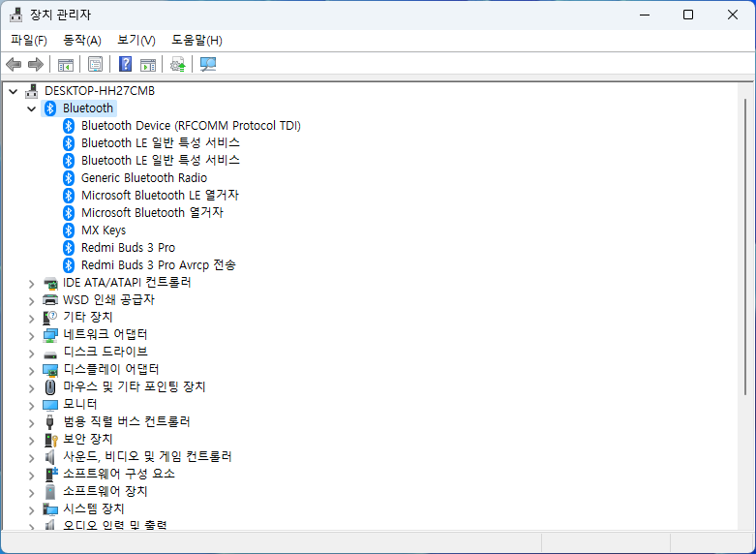Click the Update driver toolbar icon
The height and width of the screenshot is (554, 756).
pos(178,64)
